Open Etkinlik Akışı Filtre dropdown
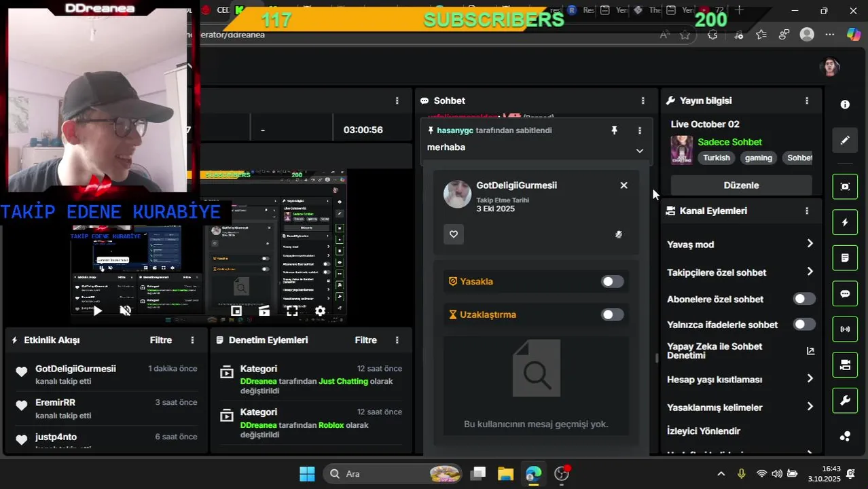868x489 pixels. pyautogui.click(x=161, y=340)
